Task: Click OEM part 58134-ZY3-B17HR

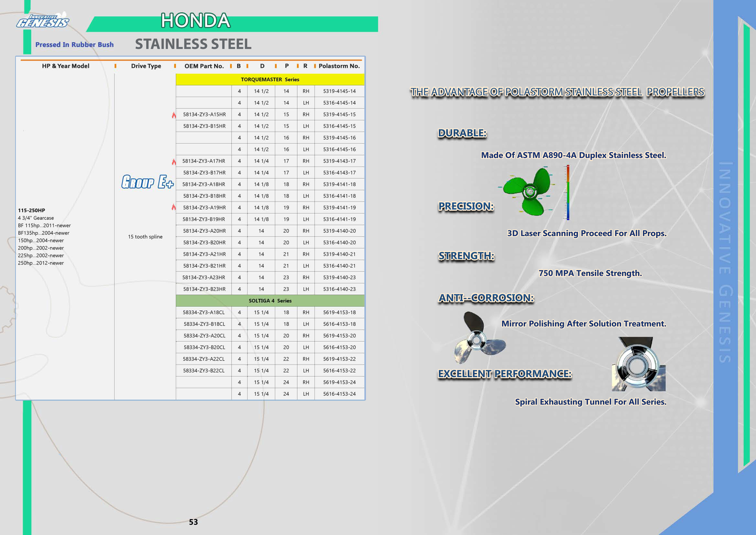Action: [x=204, y=173]
